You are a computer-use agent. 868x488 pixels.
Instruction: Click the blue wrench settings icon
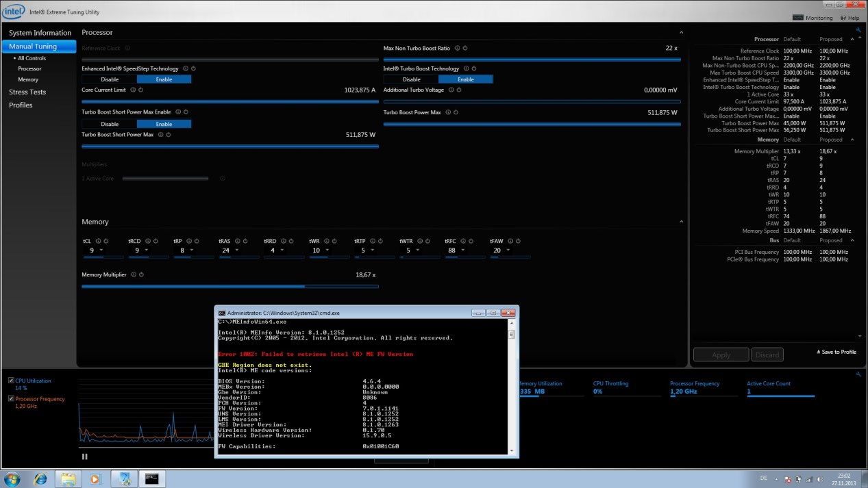click(x=858, y=30)
